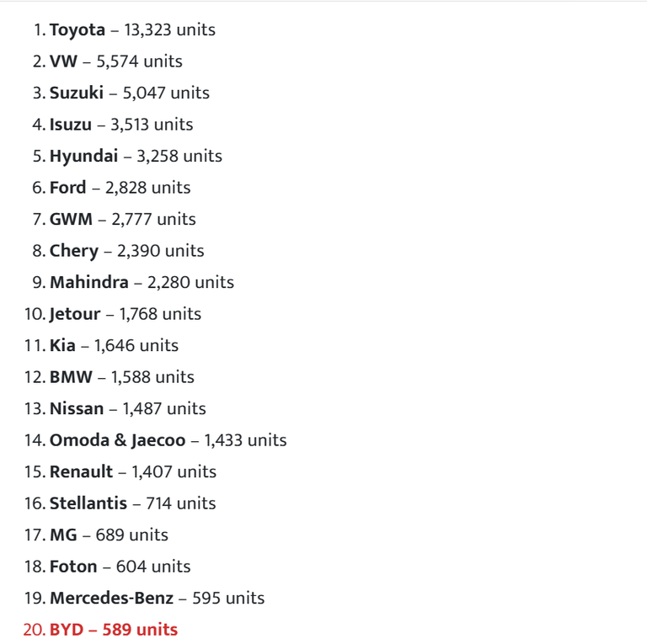
Task: Select the Ford 2,828 units entry
Action: pos(120,188)
